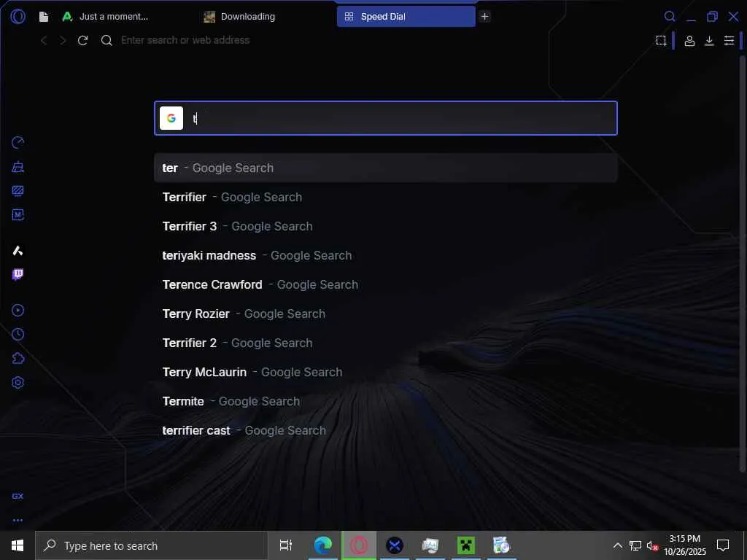The image size is (747, 560).
Task: Open sidebar setup three-dots menu
Action: (18, 521)
